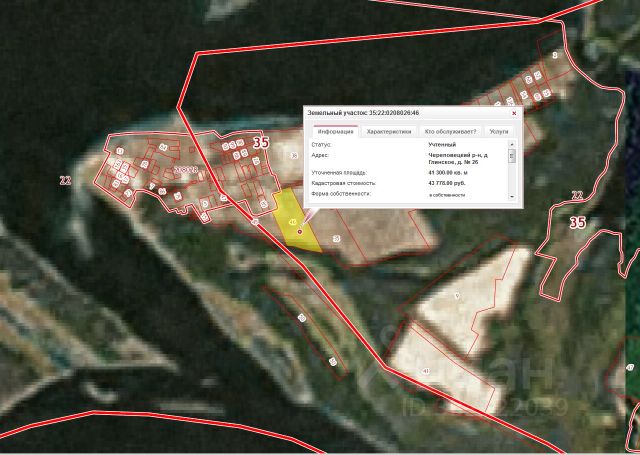The image size is (640, 455).
Task: Click the popup scrollbar up arrow
Action: click(x=512, y=144)
